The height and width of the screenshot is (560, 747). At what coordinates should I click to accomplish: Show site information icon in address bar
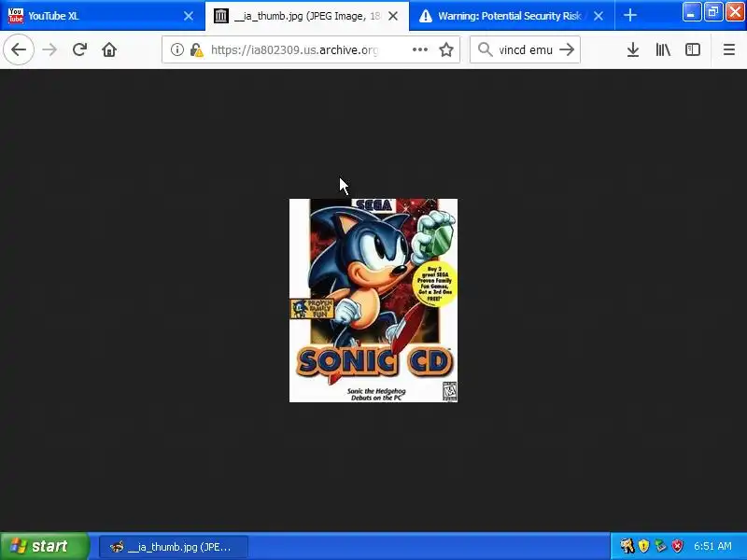pos(177,49)
